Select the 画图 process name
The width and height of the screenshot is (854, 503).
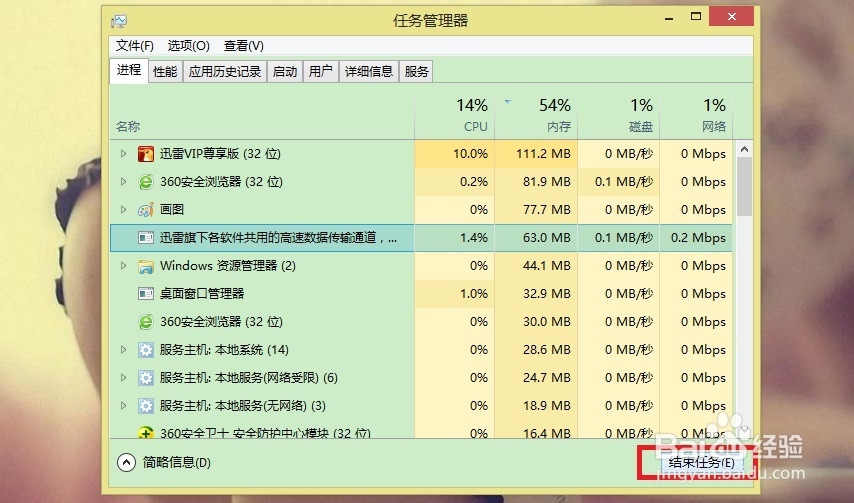coord(172,210)
